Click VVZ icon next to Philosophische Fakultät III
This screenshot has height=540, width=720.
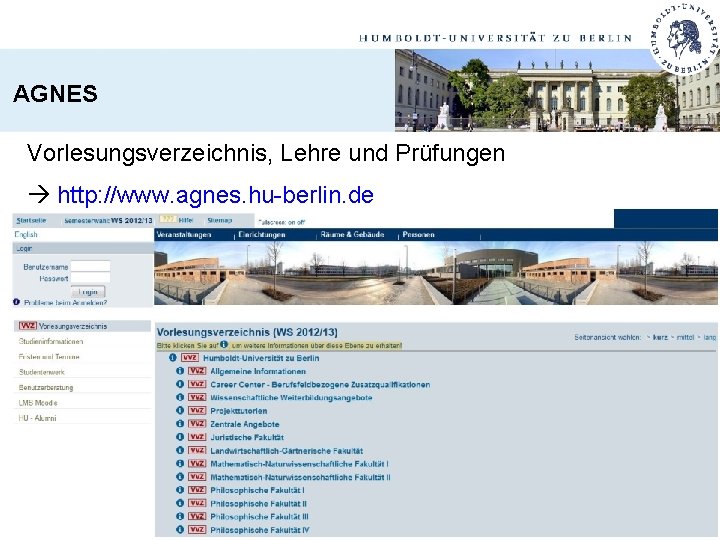tap(197, 517)
